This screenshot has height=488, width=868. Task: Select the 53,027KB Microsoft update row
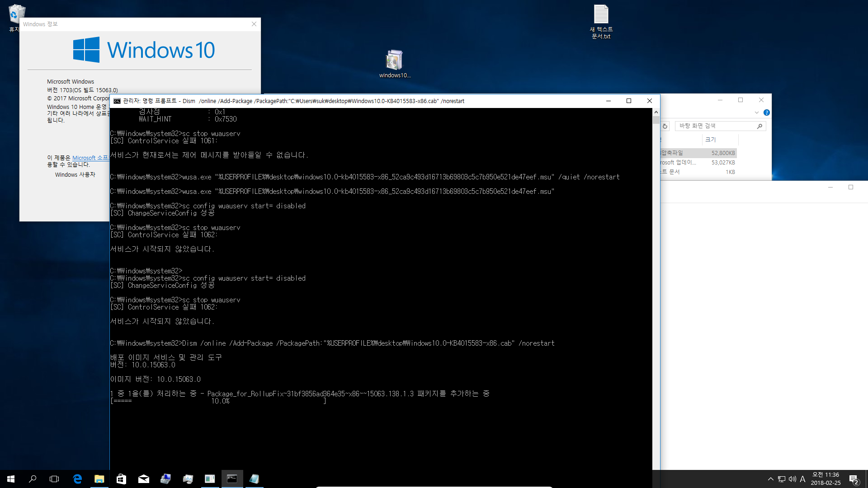[698, 162]
